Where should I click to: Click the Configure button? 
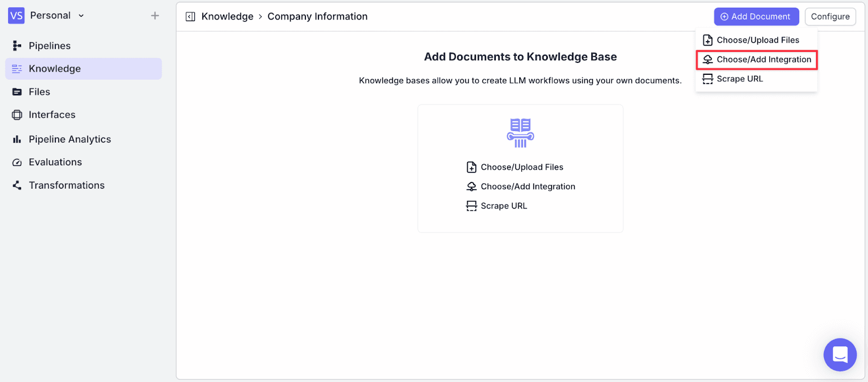[x=830, y=17]
